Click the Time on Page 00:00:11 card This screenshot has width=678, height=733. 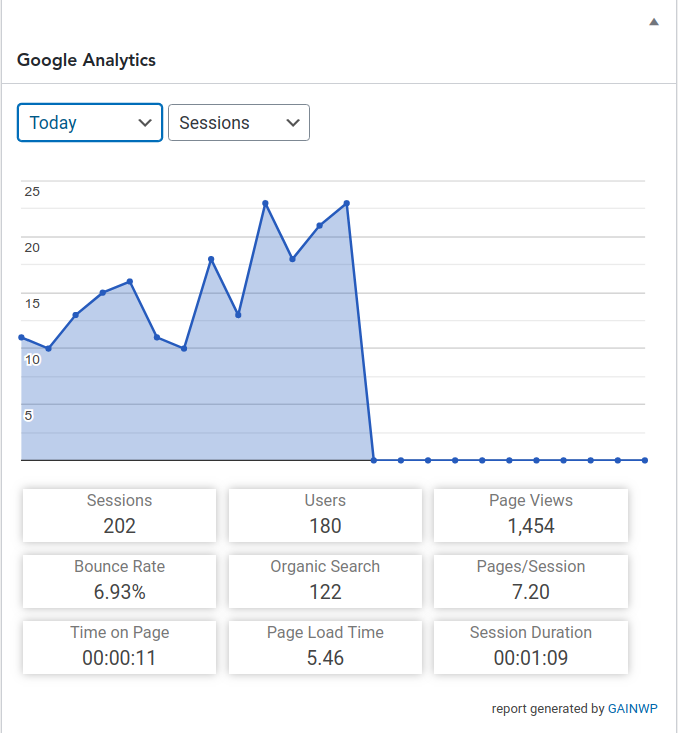[x=119, y=647]
